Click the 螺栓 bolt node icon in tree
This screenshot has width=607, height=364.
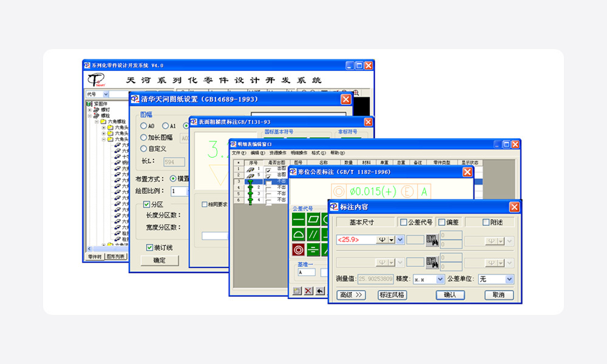(x=97, y=116)
